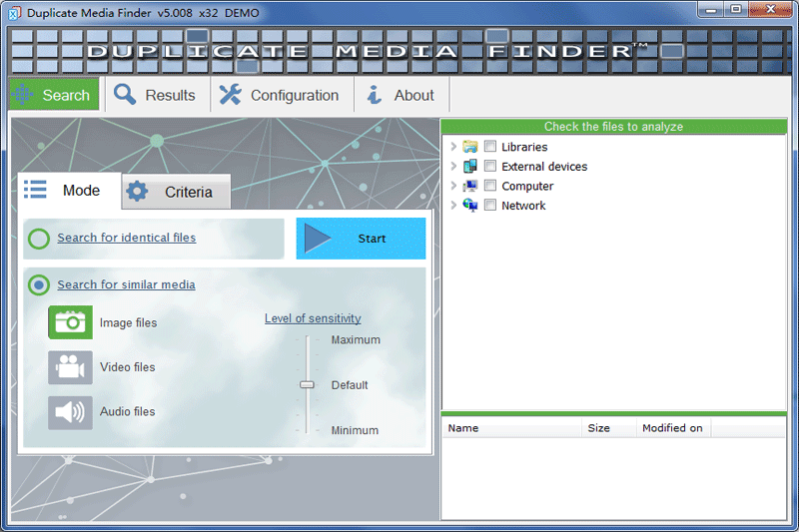799x532 pixels.
Task: Click the Network globe icon
Action: tap(469, 206)
